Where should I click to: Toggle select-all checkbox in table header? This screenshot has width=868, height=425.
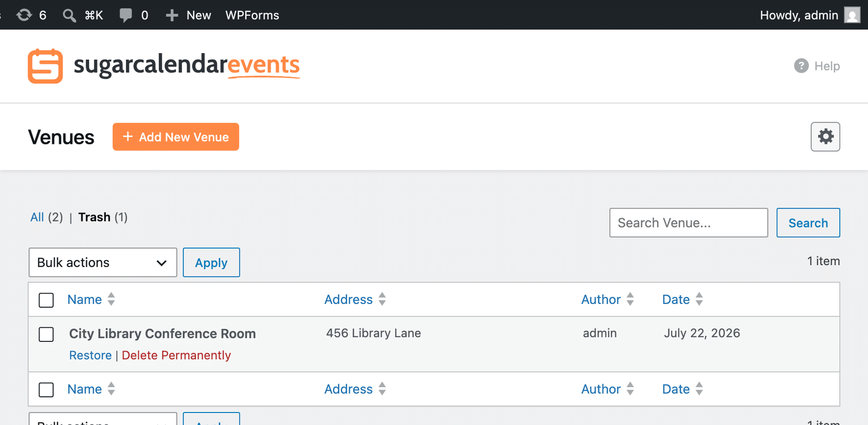(x=46, y=300)
